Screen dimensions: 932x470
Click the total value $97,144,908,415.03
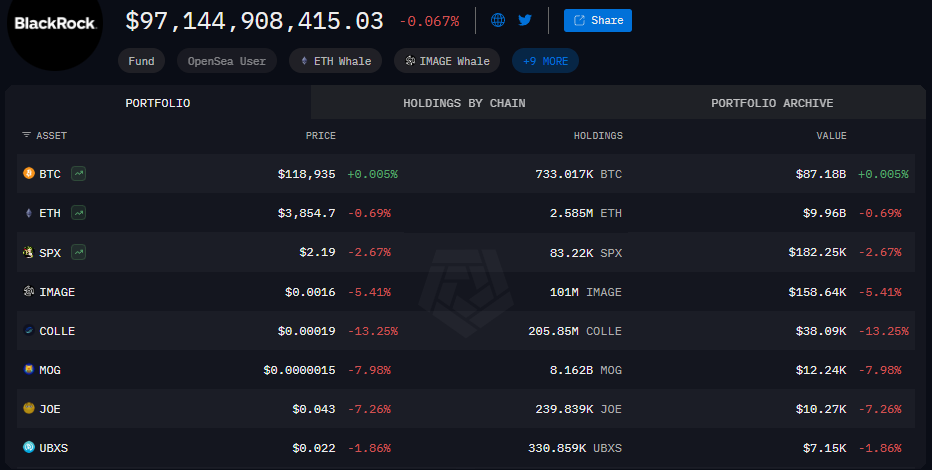click(254, 21)
